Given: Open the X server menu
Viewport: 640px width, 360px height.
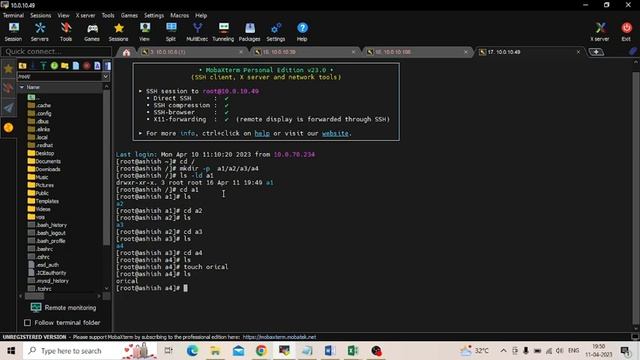Looking at the screenshot, I should [x=85, y=15].
